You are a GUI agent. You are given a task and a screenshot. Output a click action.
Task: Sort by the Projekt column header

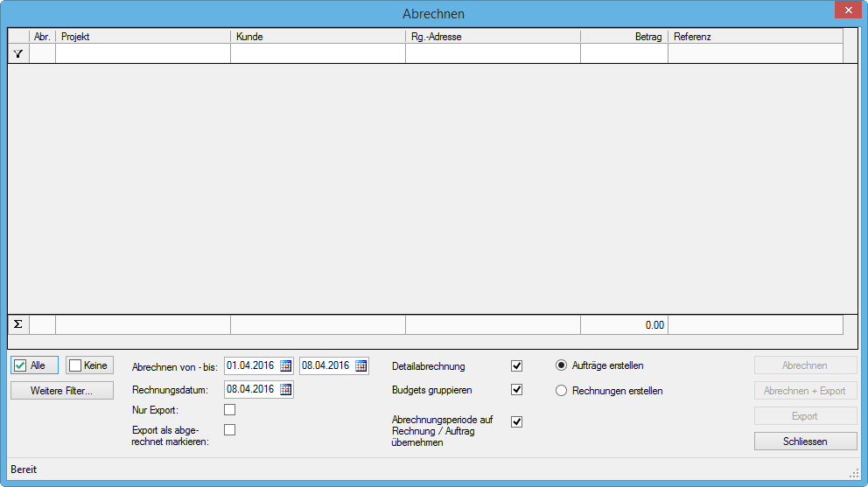(143, 37)
